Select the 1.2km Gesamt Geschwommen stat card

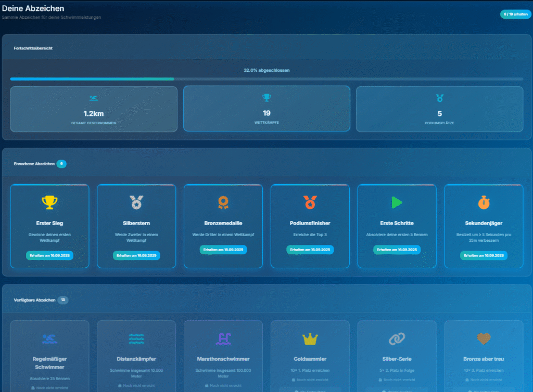94,109
